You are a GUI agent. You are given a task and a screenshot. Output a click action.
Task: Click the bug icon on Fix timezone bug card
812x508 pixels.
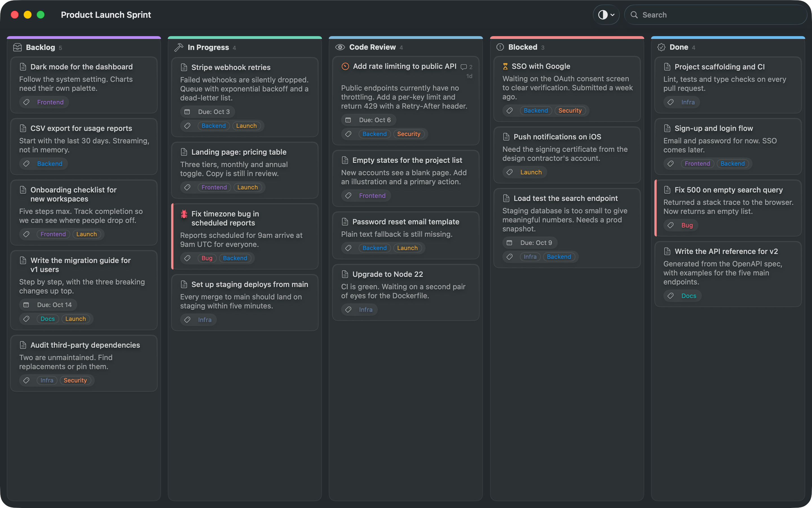(x=184, y=214)
